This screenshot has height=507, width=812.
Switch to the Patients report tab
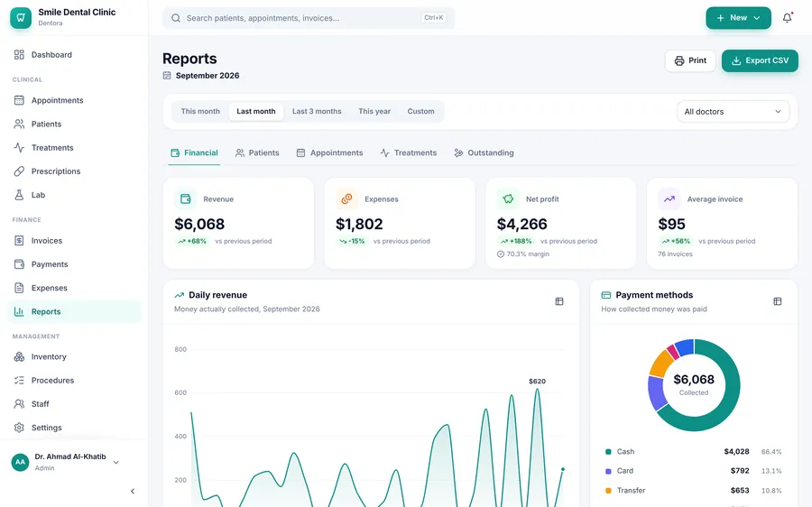pyautogui.click(x=257, y=153)
